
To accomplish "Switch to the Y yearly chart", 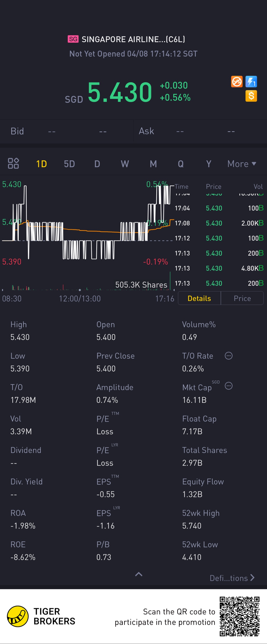I will point(208,164).
